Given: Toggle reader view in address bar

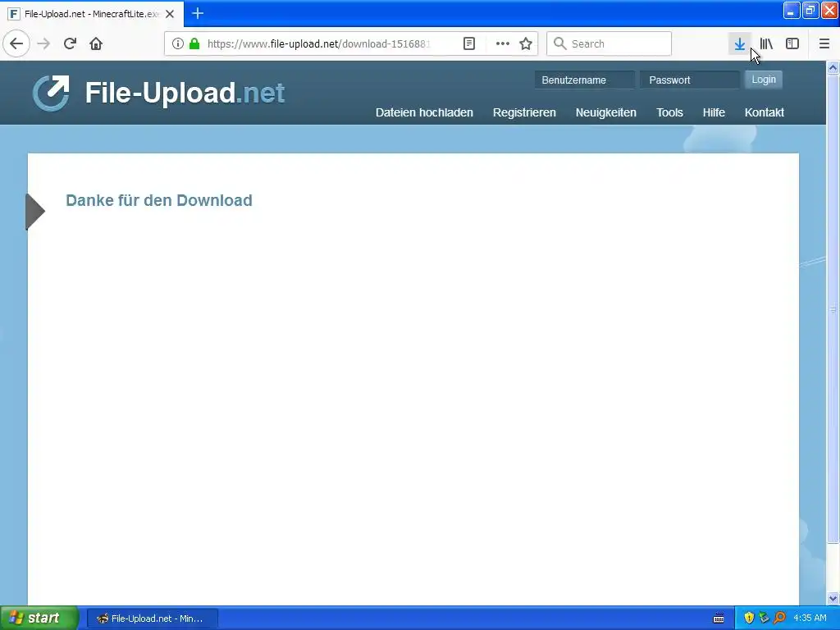Looking at the screenshot, I should coord(469,43).
